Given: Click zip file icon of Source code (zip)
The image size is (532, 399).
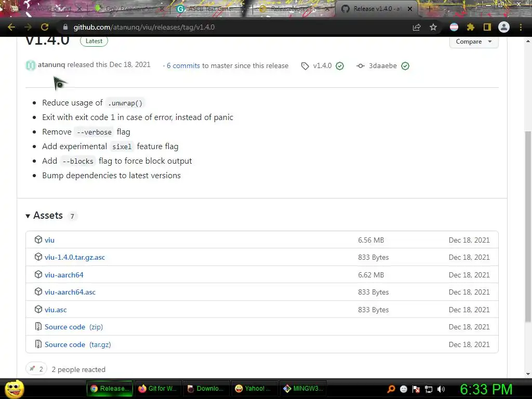Looking at the screenshot, I should click(38, 326).
